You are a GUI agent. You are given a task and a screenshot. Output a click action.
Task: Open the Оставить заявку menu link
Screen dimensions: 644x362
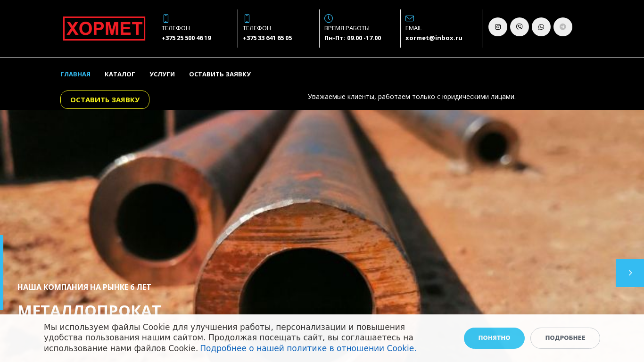[220, 74]
